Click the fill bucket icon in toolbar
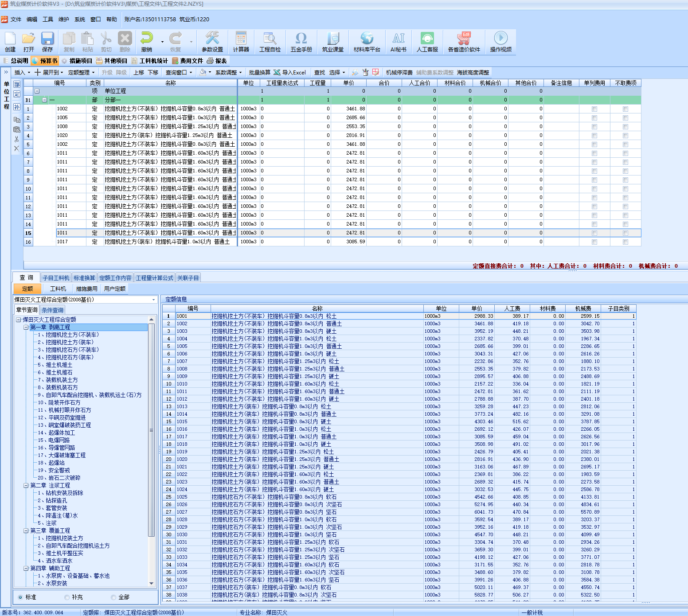This screenshot has height=616, width=688. coord(203,72)
